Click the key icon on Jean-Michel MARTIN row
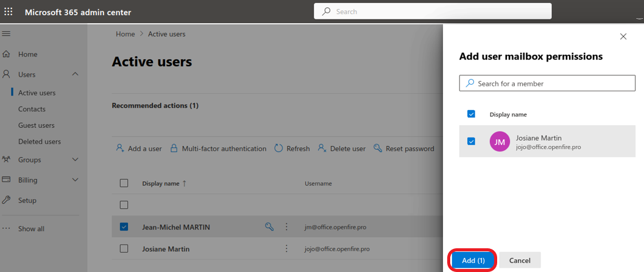 pyautogui.click(x=269, y=226)
